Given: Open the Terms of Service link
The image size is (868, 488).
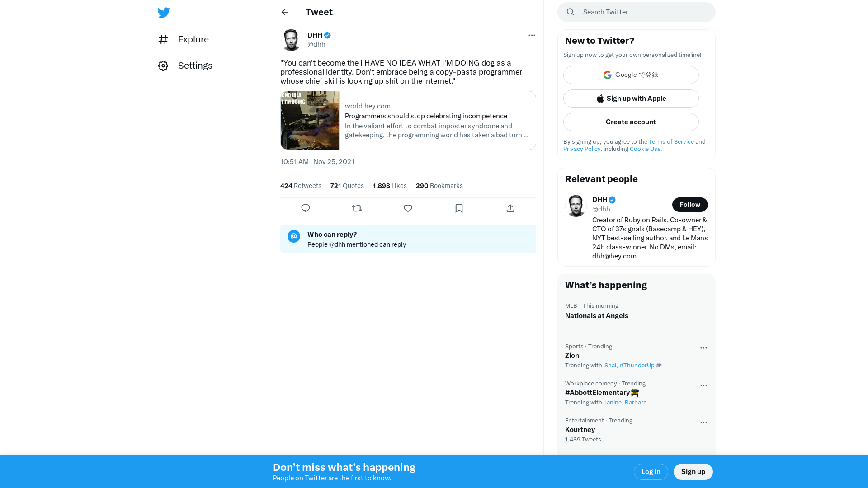Looking at the screenshot, I should (671, 142).
